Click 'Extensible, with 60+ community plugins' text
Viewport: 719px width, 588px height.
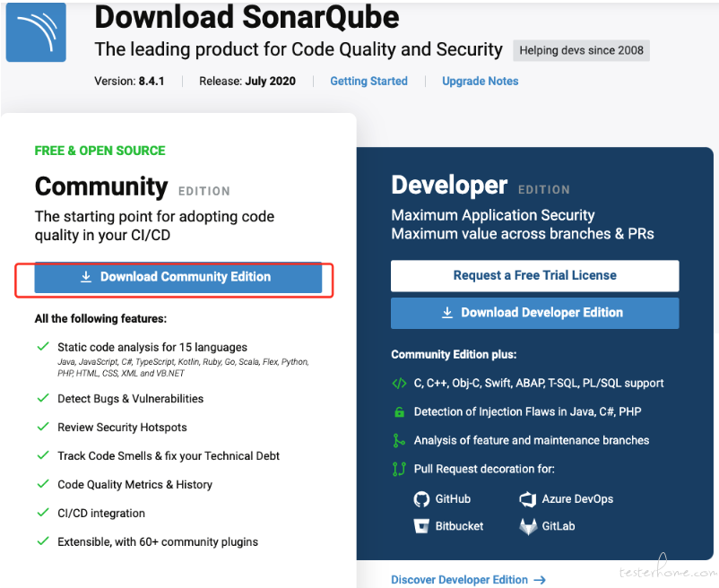point(158,542)
